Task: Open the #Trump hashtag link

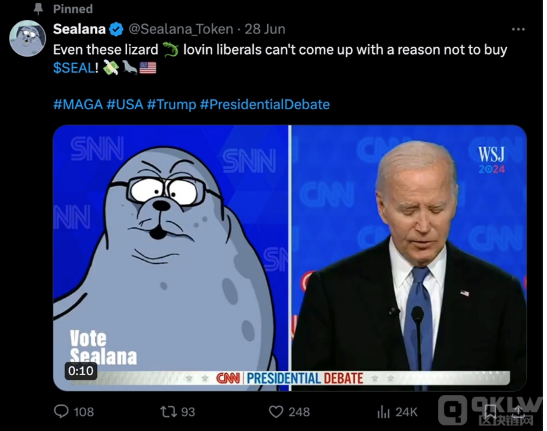Action: (172, 104)
